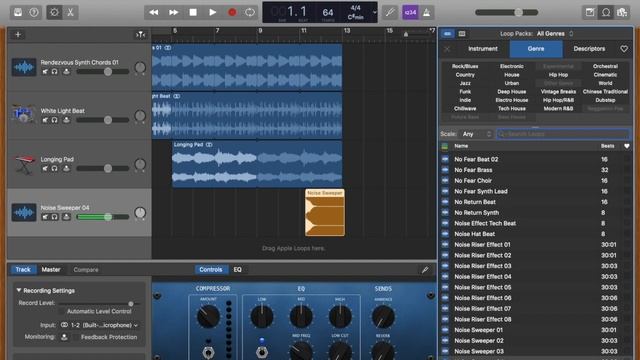Enable Automatic Level Control checkbox
The width and height of the screenshot is (640, 360).
[x=62, y=311]
